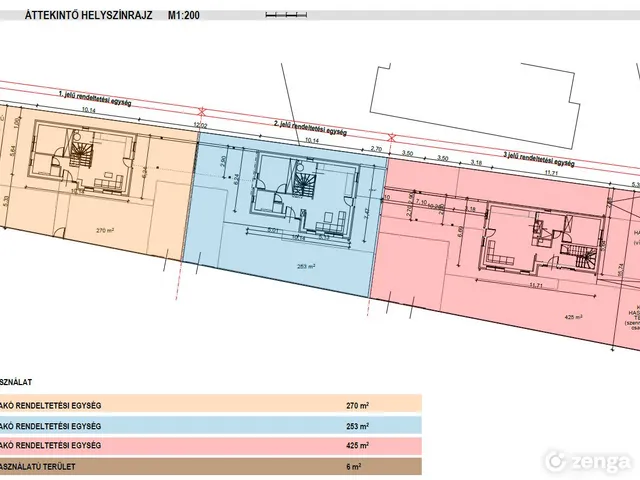640x480 pixels.
Task: Click the 2,70 dimension above blue plot
Action: (x=376, y=150)
